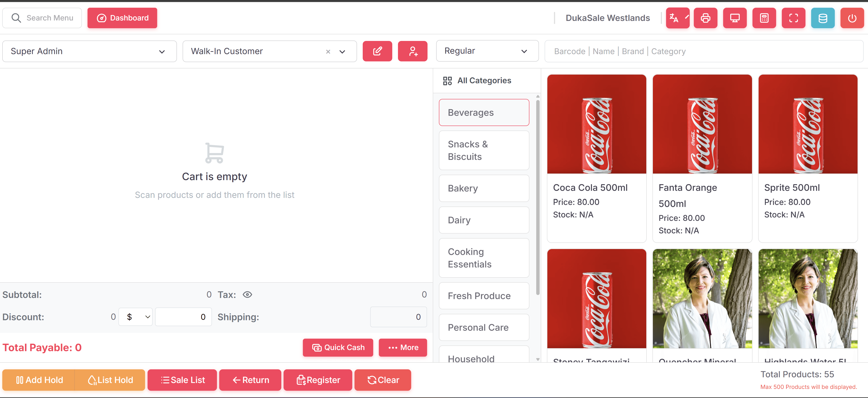The image size is (868, 398).
Task: Click the printer icon button
Action: coord(705,18)
